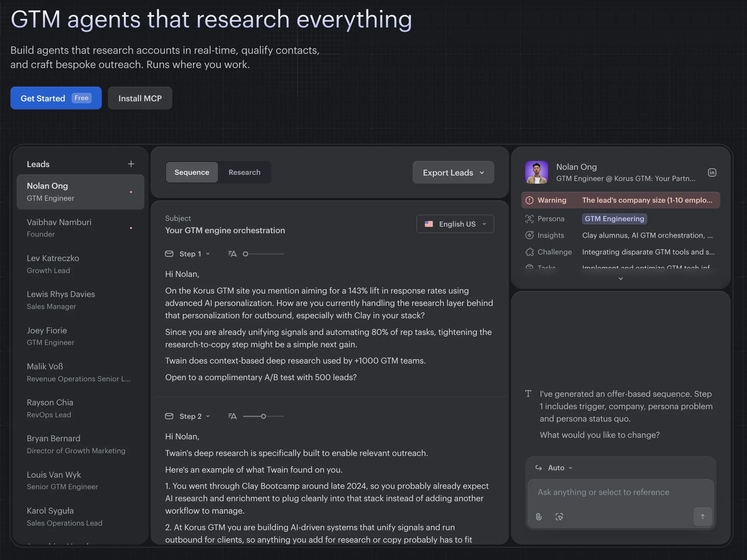Click the Get Started Free button
Screen dimensions: 747x560
coord(56,98)
